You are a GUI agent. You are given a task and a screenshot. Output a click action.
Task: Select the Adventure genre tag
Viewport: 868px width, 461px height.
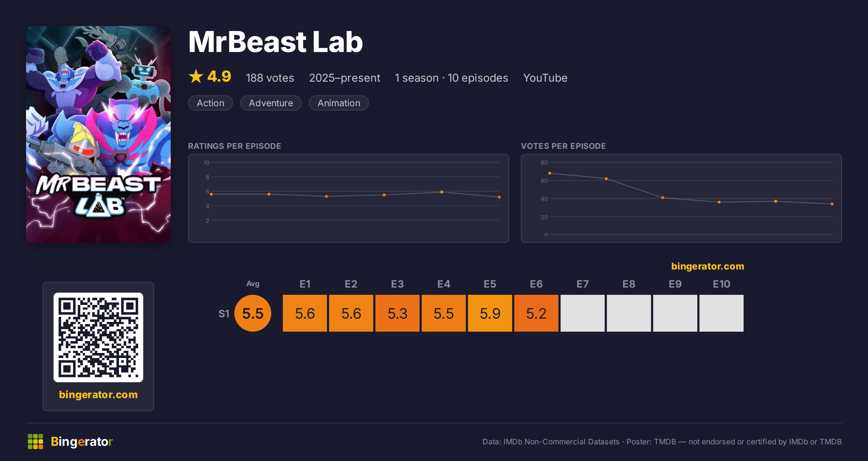coord(271,103)
